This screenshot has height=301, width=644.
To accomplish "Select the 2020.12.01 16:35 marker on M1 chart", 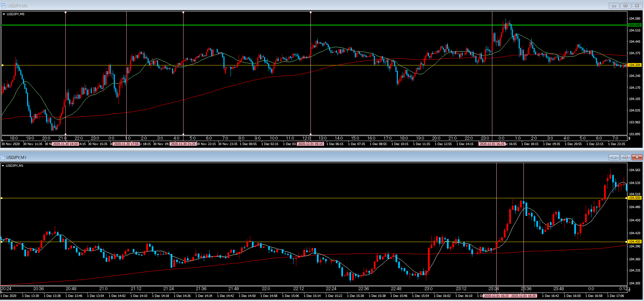I will pyautogui.click(x=523, y=296).
